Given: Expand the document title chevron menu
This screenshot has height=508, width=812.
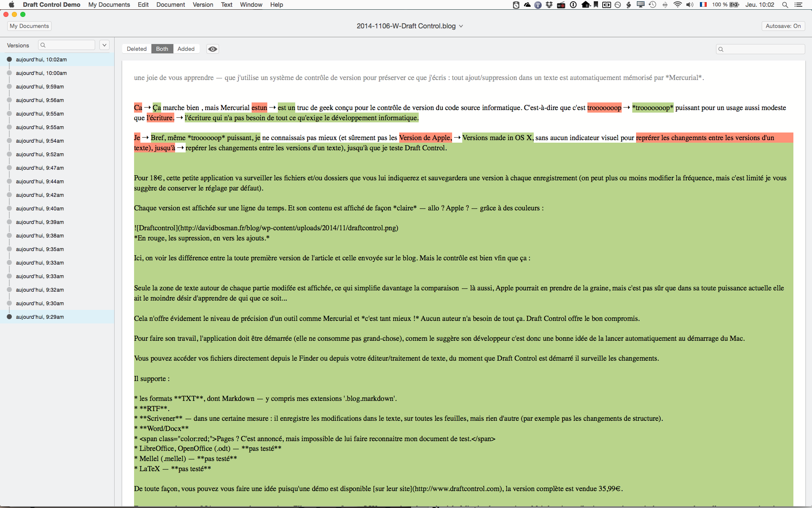Looking at the screenshot, I should [x=461, y=26].
